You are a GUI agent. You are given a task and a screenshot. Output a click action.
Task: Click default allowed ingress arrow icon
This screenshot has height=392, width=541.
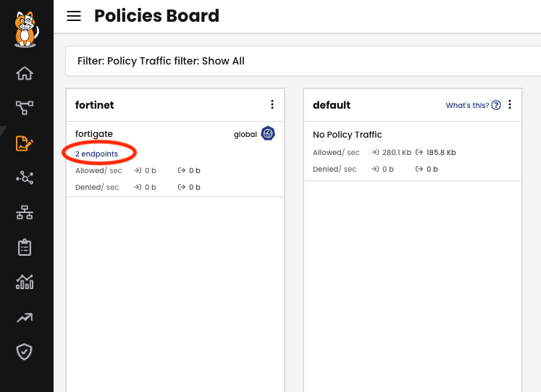[375, 152]
